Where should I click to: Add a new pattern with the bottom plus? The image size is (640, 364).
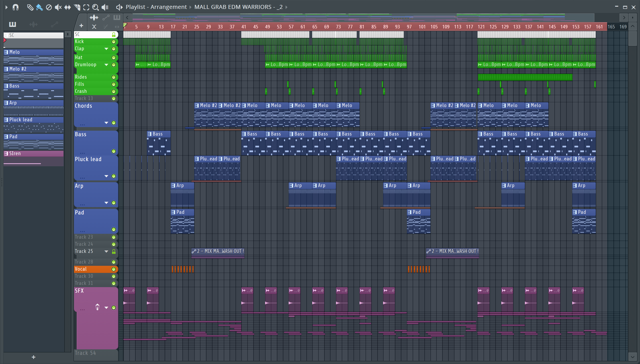coord(34,357)
